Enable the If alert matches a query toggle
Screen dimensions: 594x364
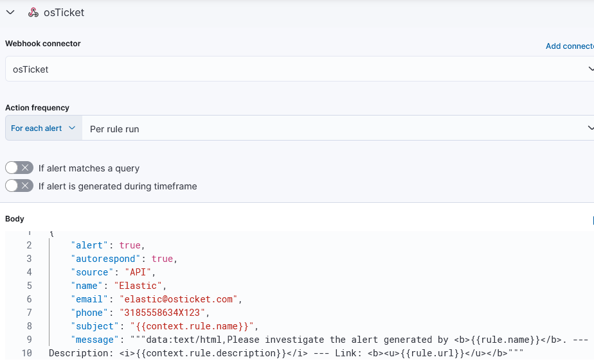click(19, 168)
